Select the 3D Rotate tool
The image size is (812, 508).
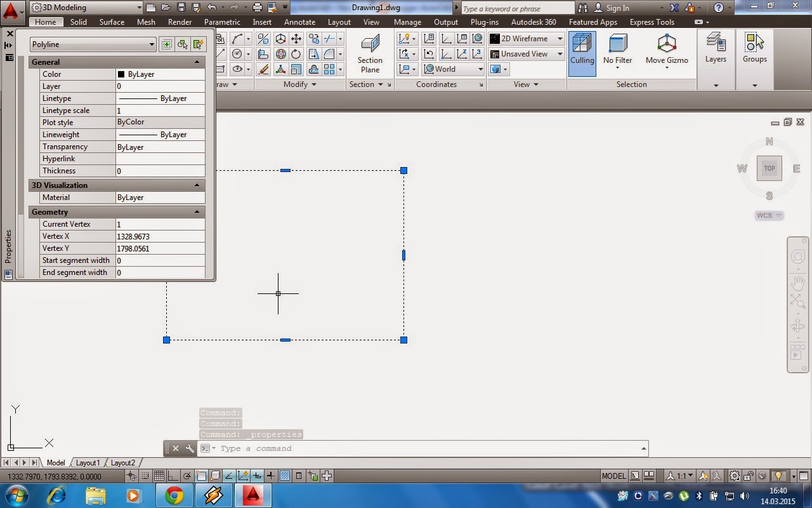click(x=280, y=54)
